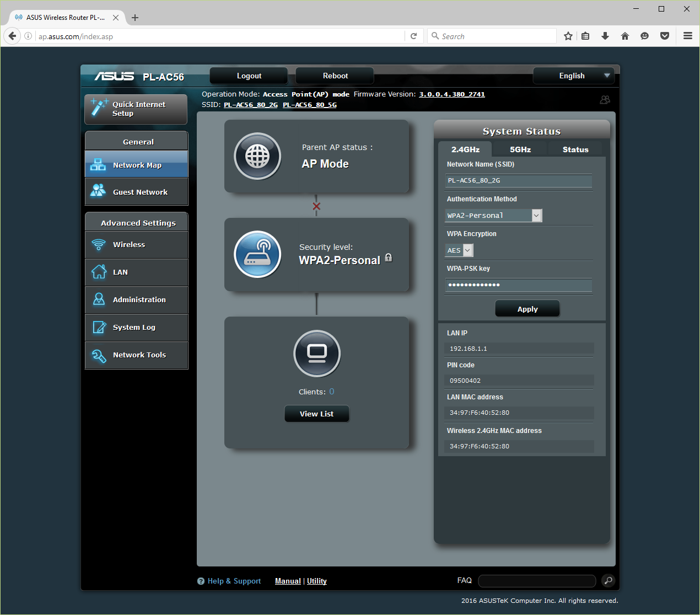Screen dimensions: 700x615
Task: Click the users icon near firmware info
Action: 605,100
